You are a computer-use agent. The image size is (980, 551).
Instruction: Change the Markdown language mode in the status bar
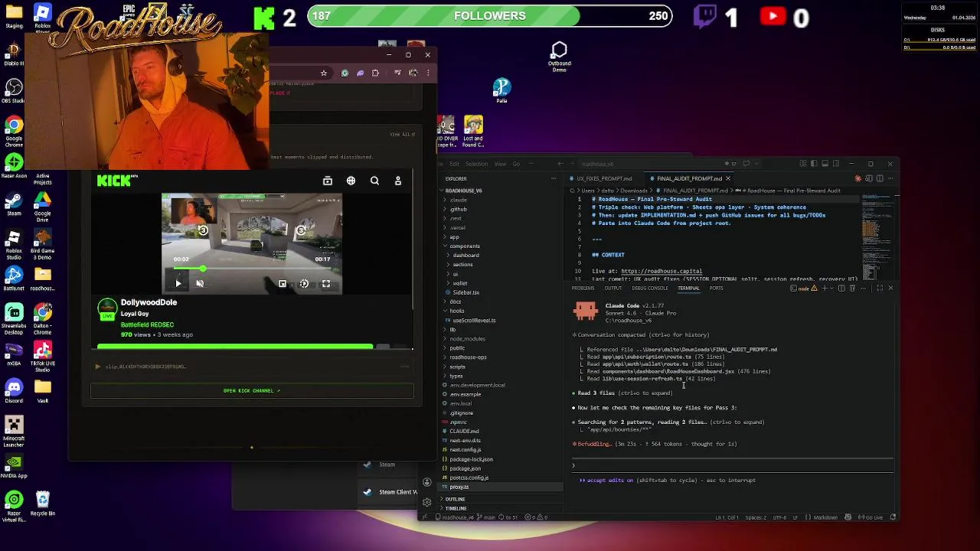pyautogui.click(x=825, y=517)
